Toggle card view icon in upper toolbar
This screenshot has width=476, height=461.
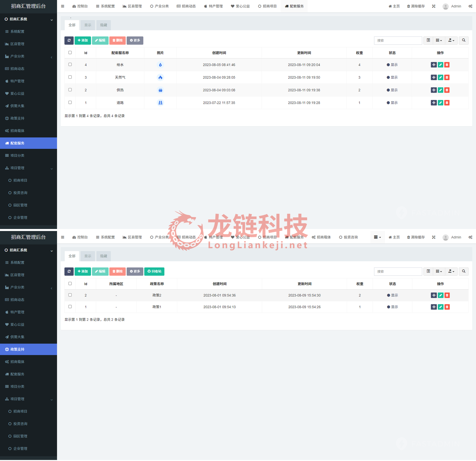pos(428,40)
